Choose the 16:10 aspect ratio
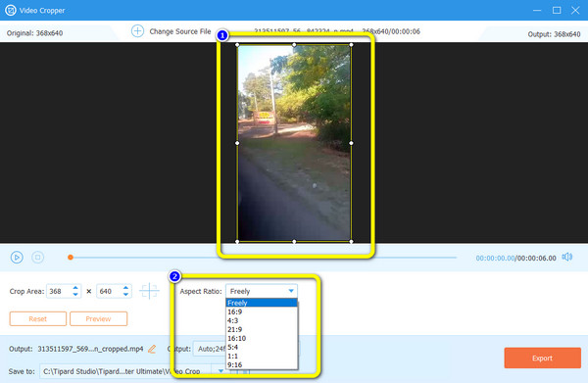 pyautogui.click(x=262, y=338)
